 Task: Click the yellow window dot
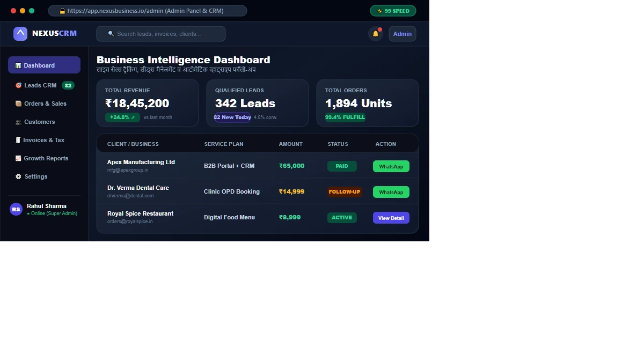(23, 11)
